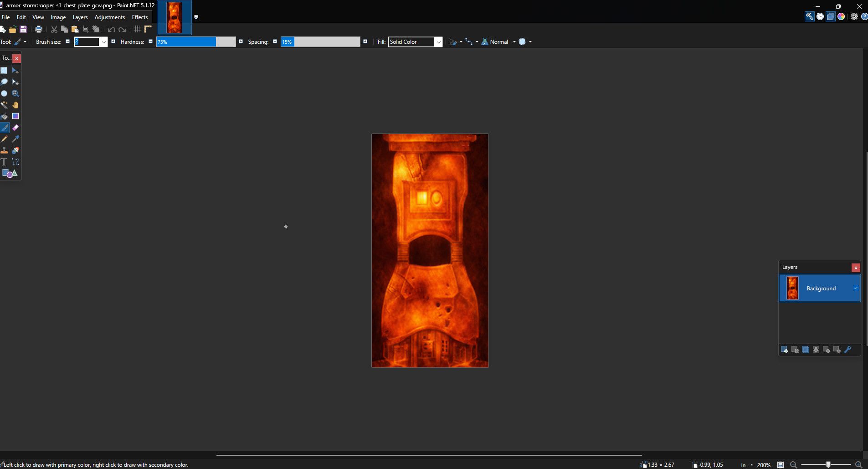Select the Pan hand tool
868x469 pixels.
tap(15, 105)
